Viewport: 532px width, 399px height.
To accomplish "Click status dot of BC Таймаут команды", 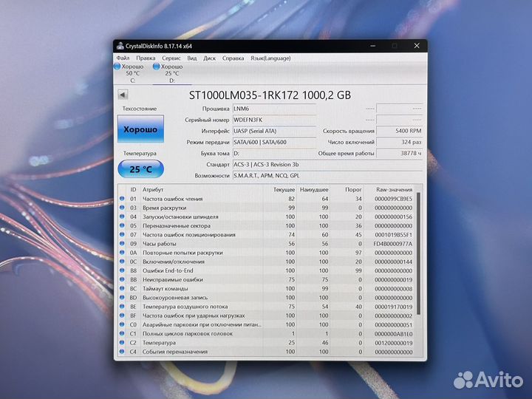I will click(x=122, y=288).
